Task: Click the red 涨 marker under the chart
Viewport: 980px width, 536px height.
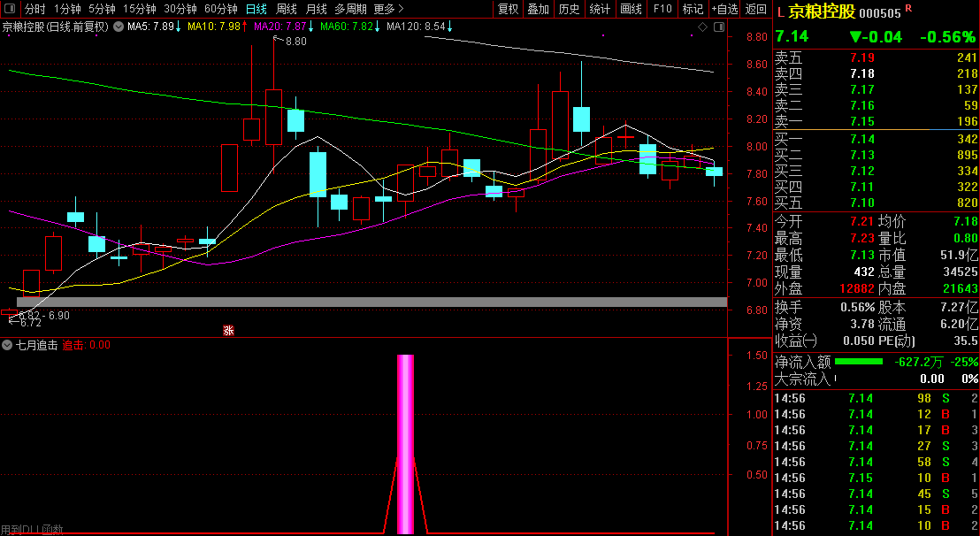Action: (228, 331)
